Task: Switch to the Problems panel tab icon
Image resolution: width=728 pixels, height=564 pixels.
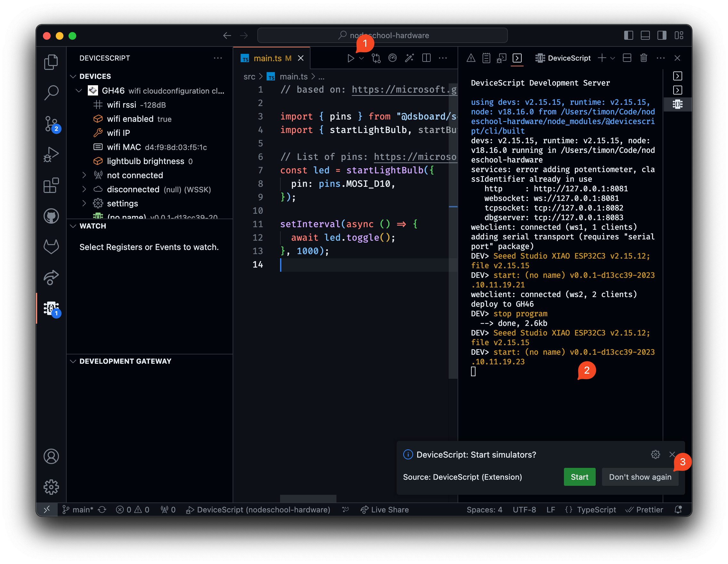Action: (471, 58)
